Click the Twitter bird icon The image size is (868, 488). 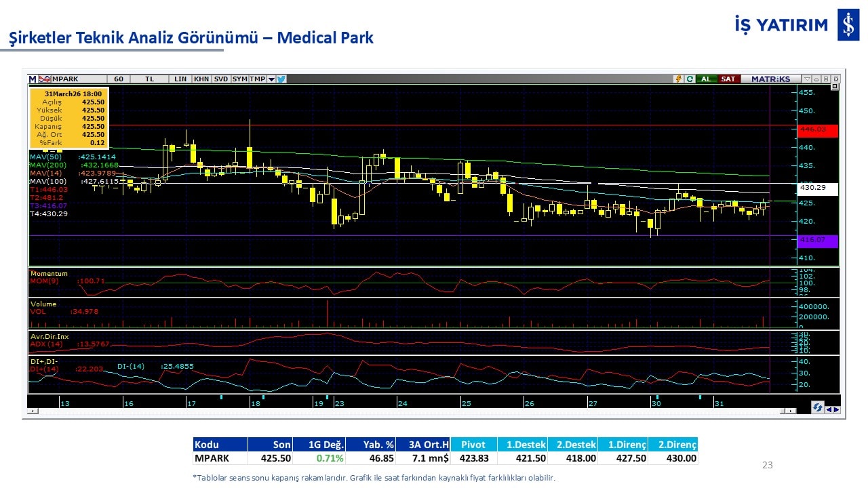click(x=281, y=79)
